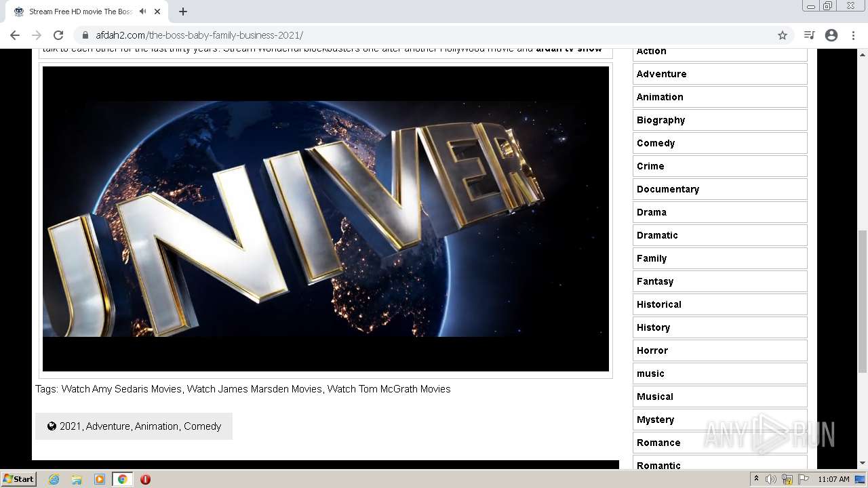This screenshot has height=488, width=868.
Task: Open Watch Tom McGrath Movies tag
Action: (389, 389)
